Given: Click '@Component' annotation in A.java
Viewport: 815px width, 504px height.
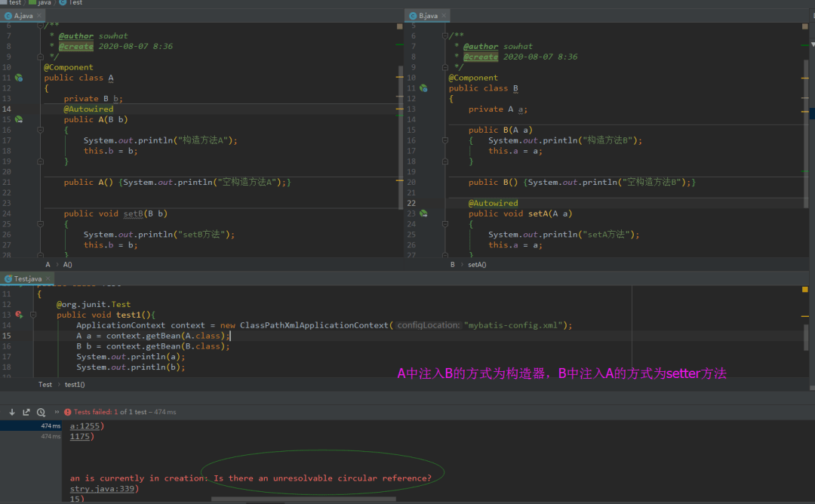Looking at the screenshot, I should click(69, 68).
